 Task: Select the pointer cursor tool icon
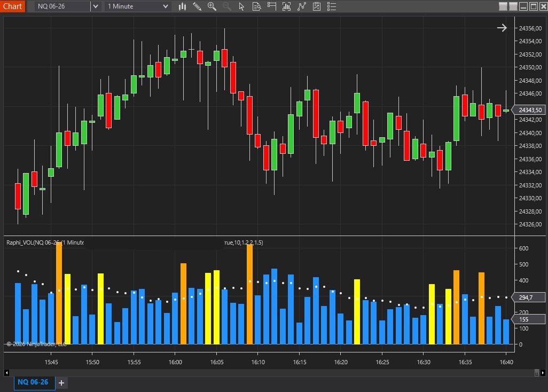tap(242, 6)
